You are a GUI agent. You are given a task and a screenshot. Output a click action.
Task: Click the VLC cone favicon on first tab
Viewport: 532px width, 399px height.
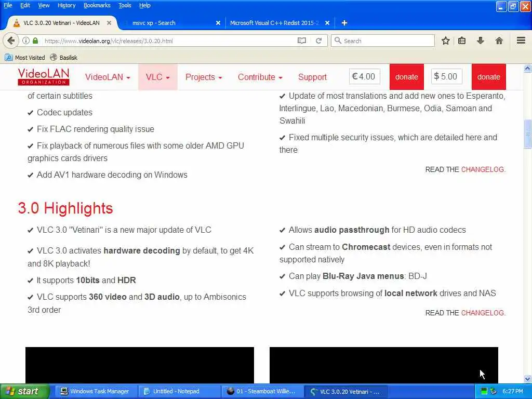(16, 23)
